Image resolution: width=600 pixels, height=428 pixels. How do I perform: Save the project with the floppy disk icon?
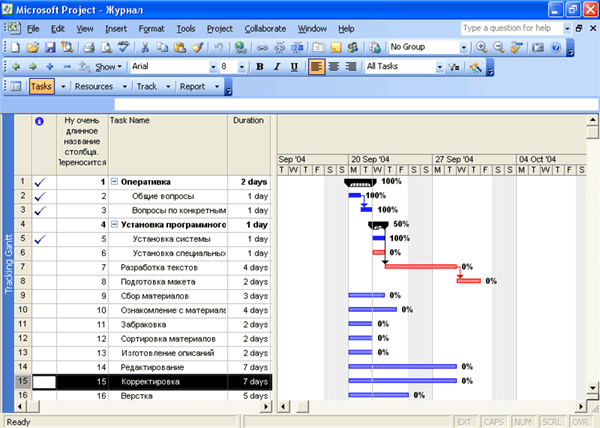point(50,47)
